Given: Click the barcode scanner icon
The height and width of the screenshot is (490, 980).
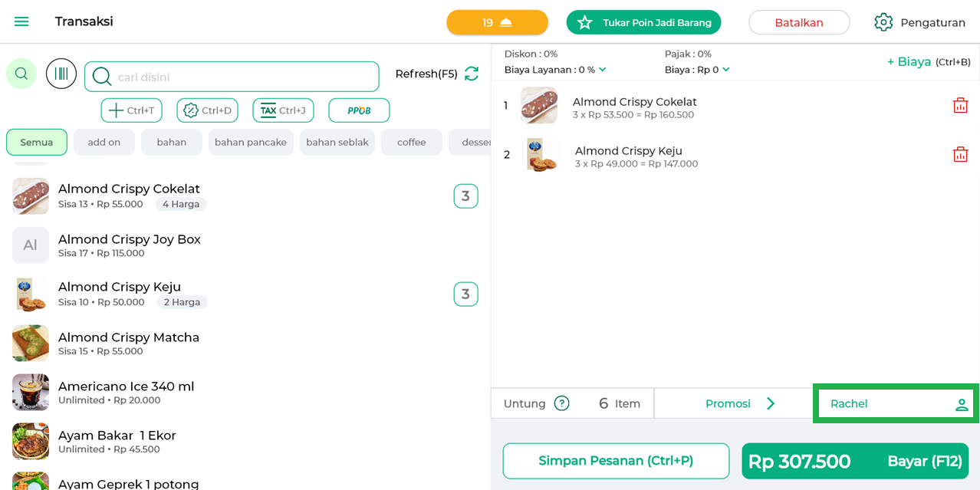Looking at the screenshot, I should coord(61,74).
